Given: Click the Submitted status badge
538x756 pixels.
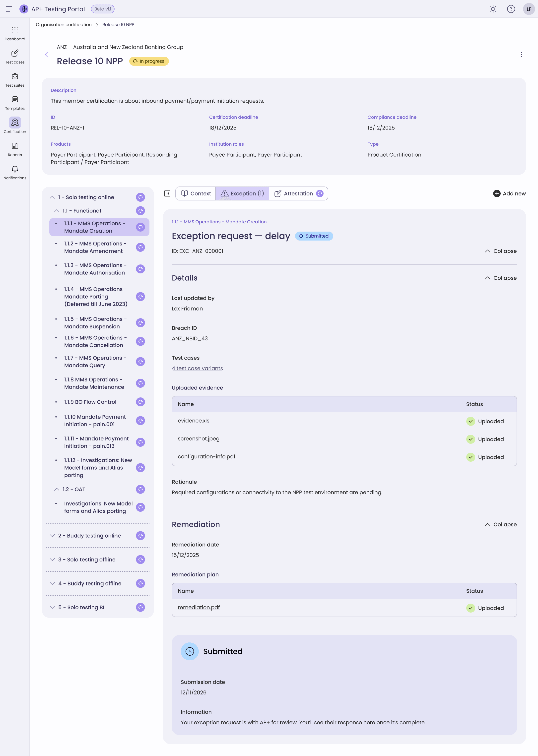Looking at the screenshot, I should coord(314,236).
